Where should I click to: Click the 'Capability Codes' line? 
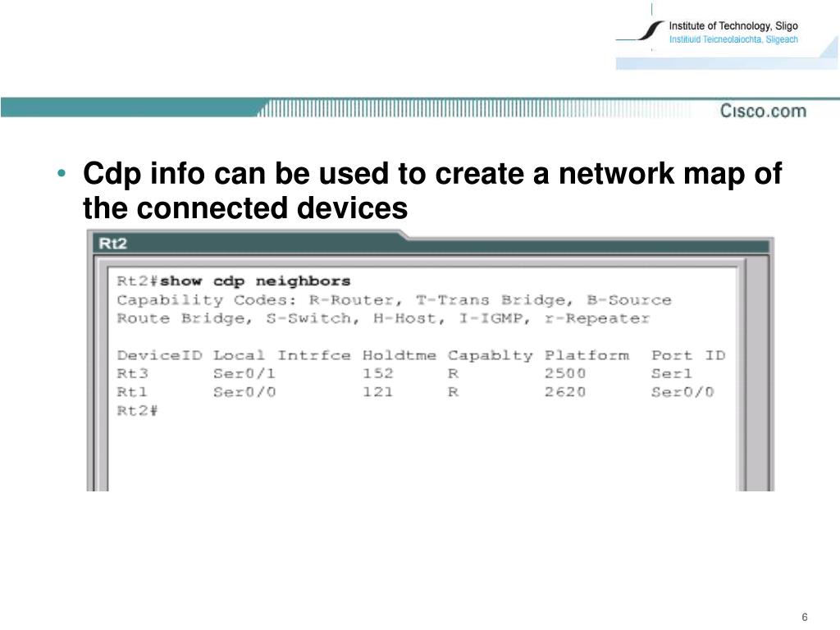394,300
